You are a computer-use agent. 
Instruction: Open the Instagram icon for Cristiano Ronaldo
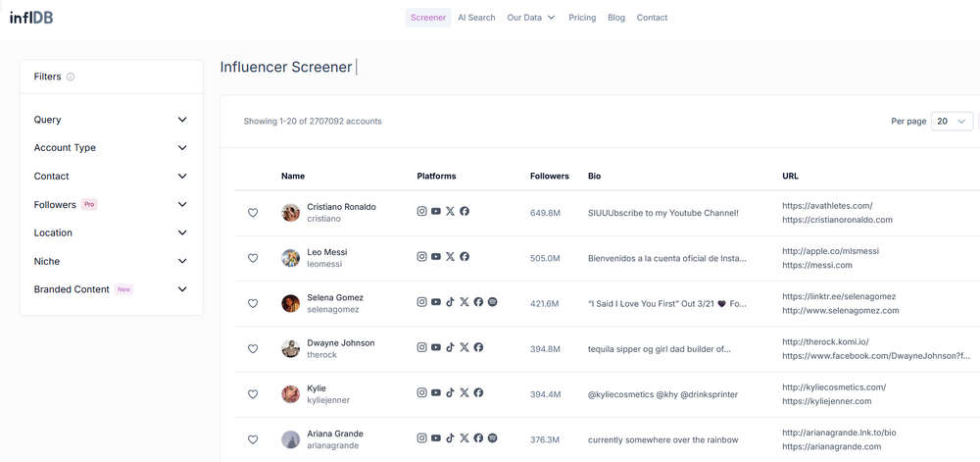pos(421,211)
